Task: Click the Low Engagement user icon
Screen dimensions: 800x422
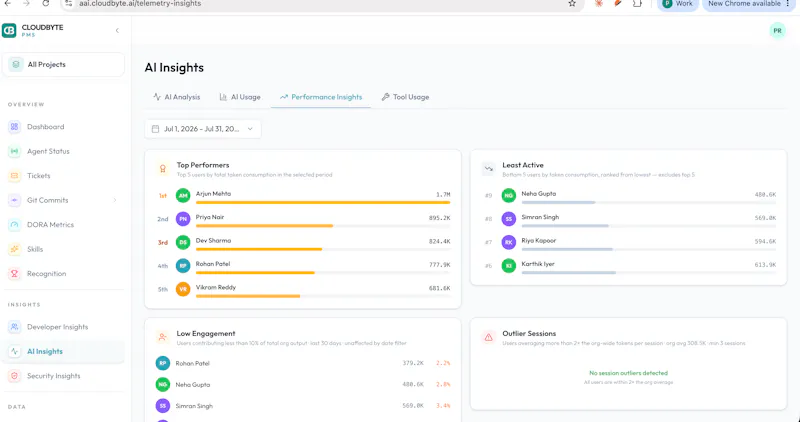Action: tap(162, 337)
